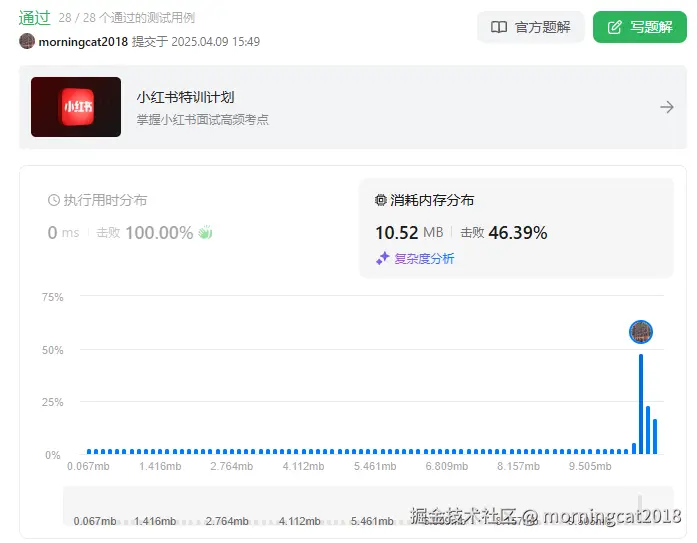
Task: Click the 小红书 logo thumbnail
Action: pyautogui.click(x=76, y=107)
